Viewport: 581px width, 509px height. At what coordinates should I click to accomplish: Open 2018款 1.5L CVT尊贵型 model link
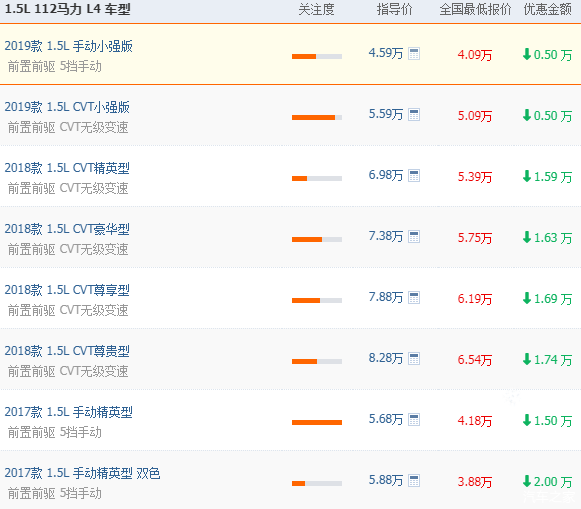67,351
